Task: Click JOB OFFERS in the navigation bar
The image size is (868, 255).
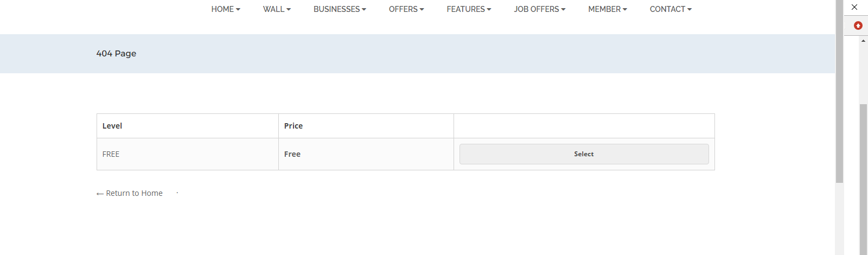Action: (x=539, y=9)
